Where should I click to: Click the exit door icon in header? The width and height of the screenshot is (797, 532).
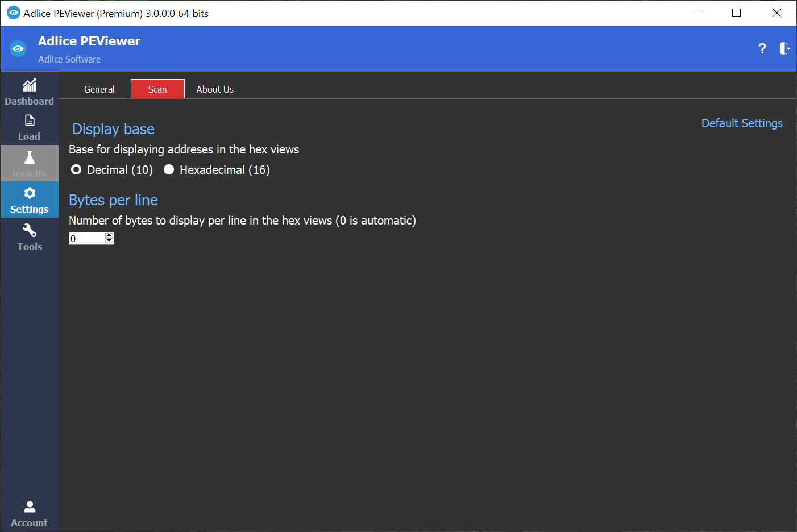click(784, 49)
